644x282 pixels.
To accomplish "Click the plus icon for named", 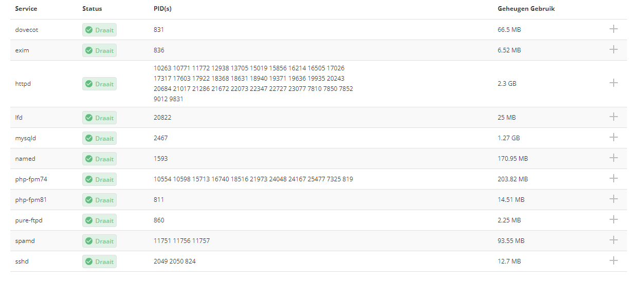I will pos(613,158).
